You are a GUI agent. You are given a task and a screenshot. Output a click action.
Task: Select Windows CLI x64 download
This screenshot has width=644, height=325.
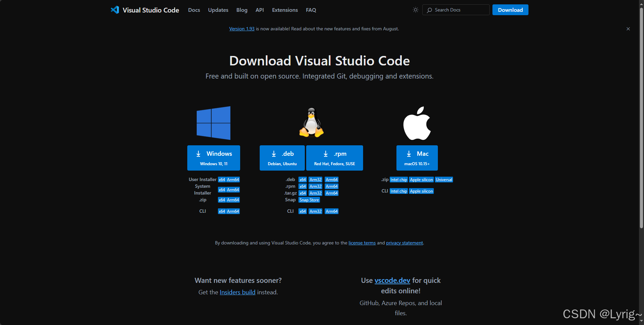coord(222,211)
